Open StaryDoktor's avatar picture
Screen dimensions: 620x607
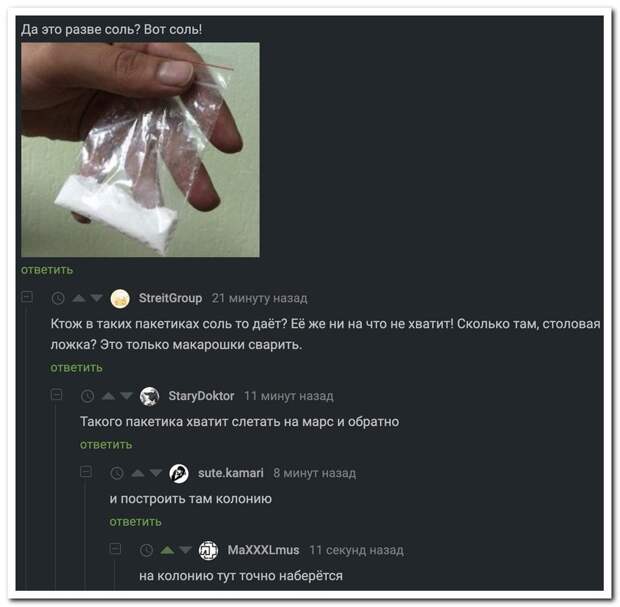click(149, 396)
